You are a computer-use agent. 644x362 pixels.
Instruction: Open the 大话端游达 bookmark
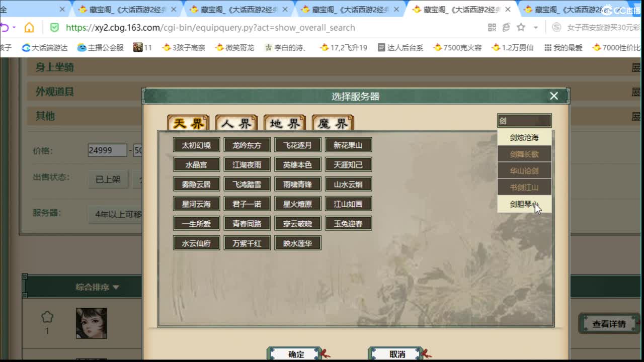click(44, 47)
